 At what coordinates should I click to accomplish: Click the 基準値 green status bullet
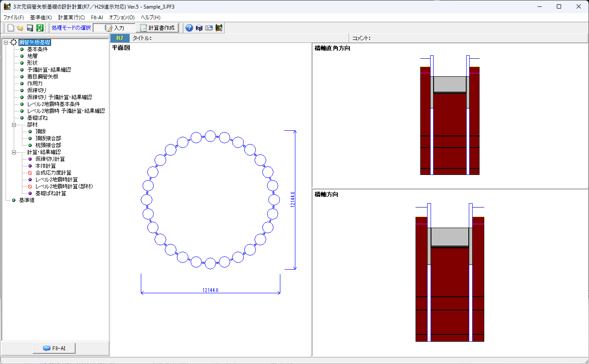(14, 200)
